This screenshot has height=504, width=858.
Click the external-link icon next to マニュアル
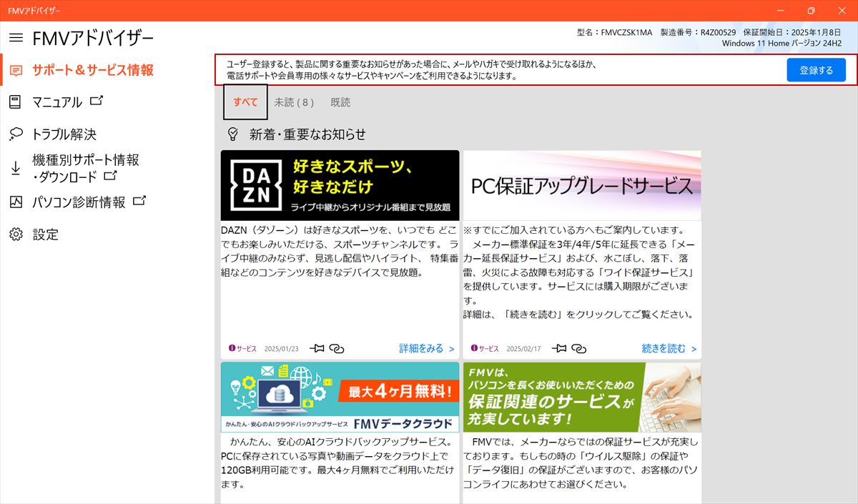coord(97,101)
